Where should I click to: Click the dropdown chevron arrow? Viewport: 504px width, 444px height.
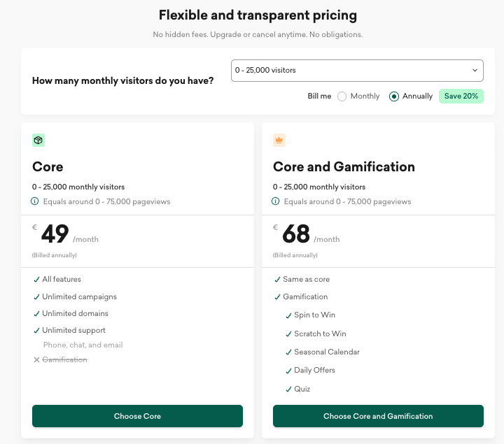point(475,71)
